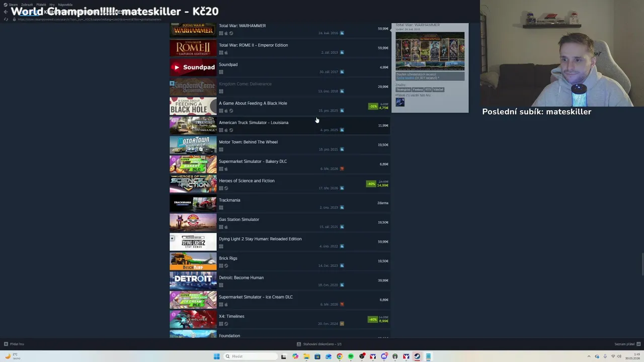Click the store URL address field

point(90,19)
